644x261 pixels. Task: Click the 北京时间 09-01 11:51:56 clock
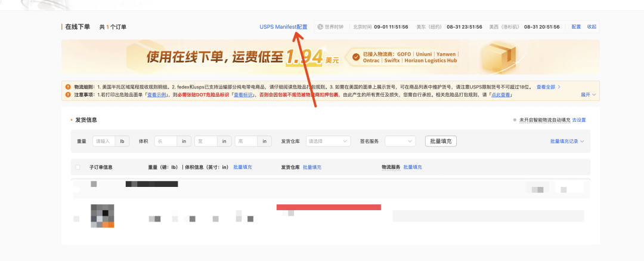pyautogui.click(x=380, y=27)
